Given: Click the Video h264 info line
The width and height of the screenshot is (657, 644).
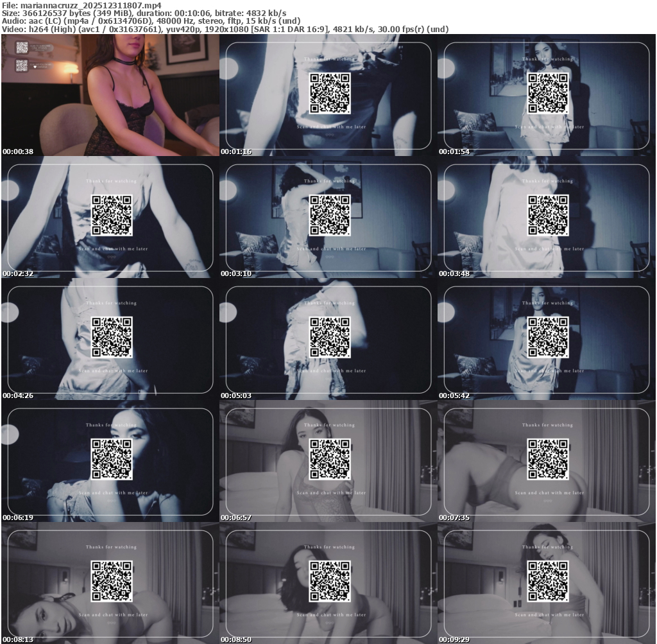Looking at the screenshot, I should (x=225, y=30).
